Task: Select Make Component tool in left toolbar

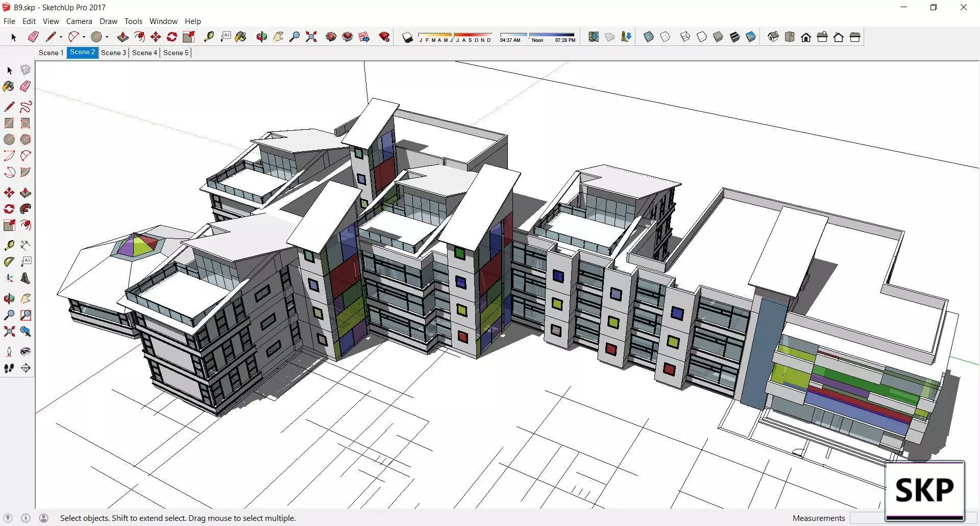Action: tap(26, 70)
